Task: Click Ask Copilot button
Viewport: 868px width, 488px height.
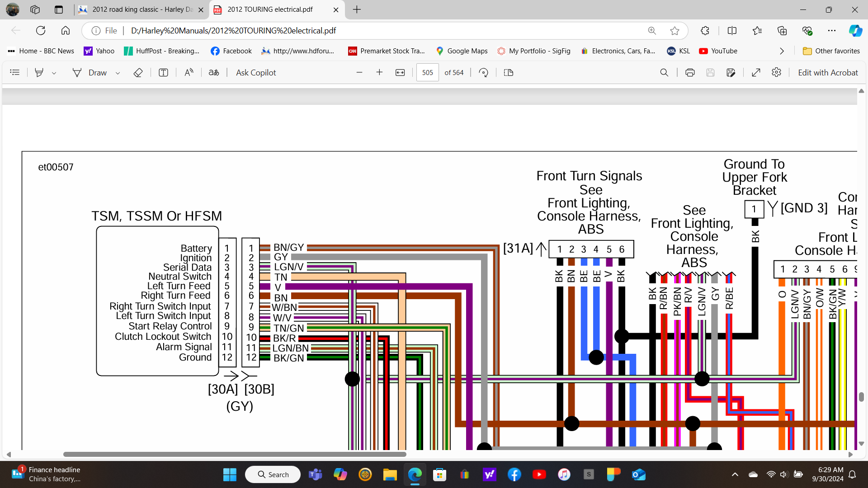Action: point(256,73)
